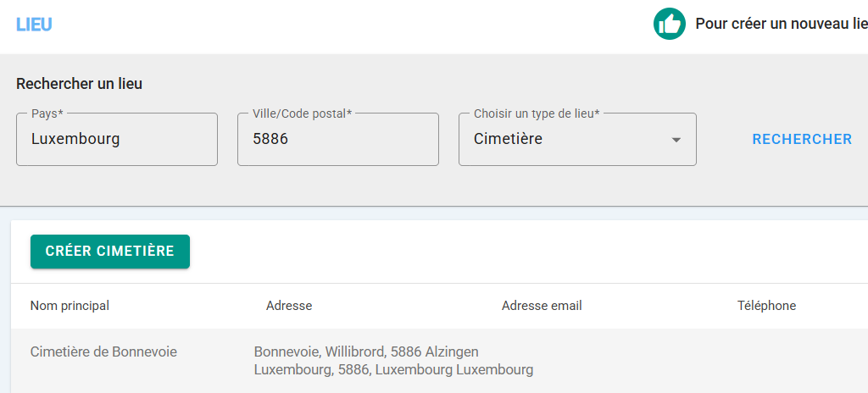Sort by the Nom principal column header
868x393 pixels.
pos(70,306)
